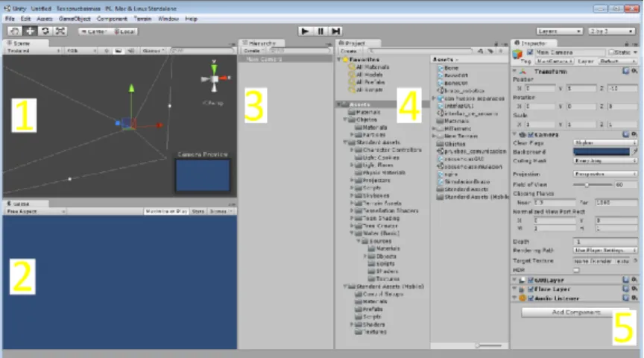Toggle the HDR checkbox
644x358 pixels.
coord(576,270)
